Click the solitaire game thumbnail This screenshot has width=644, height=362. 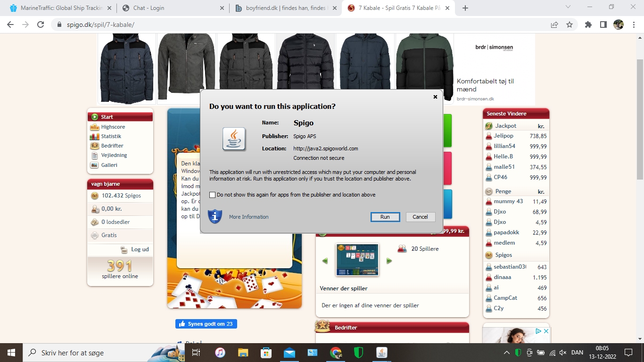tap(357, 260)
